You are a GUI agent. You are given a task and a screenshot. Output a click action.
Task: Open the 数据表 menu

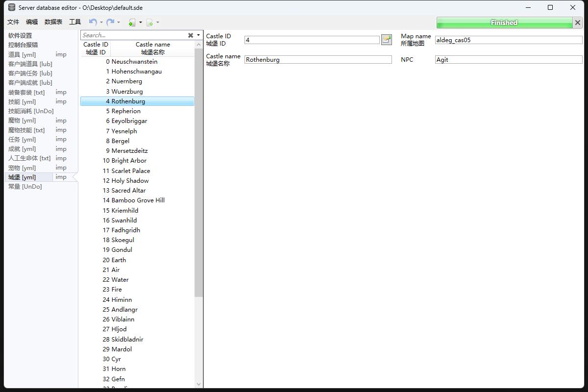(x=53, y=22)
